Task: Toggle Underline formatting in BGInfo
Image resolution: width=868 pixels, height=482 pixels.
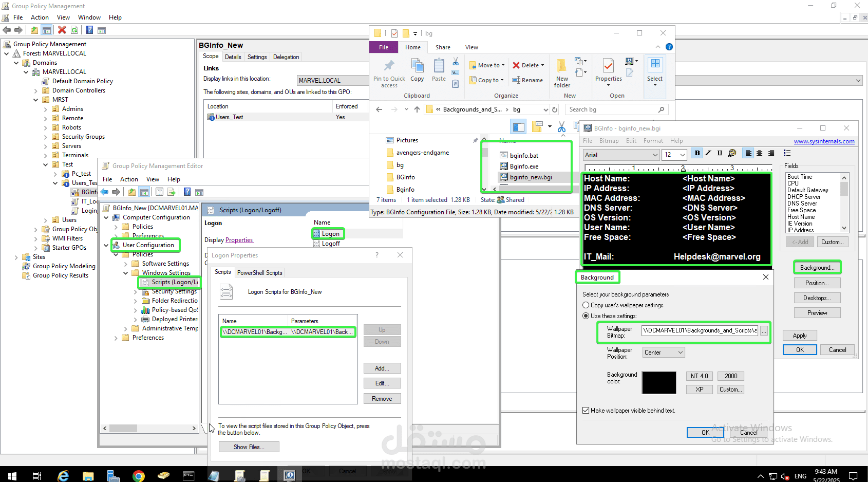Action: pos(720,153)
